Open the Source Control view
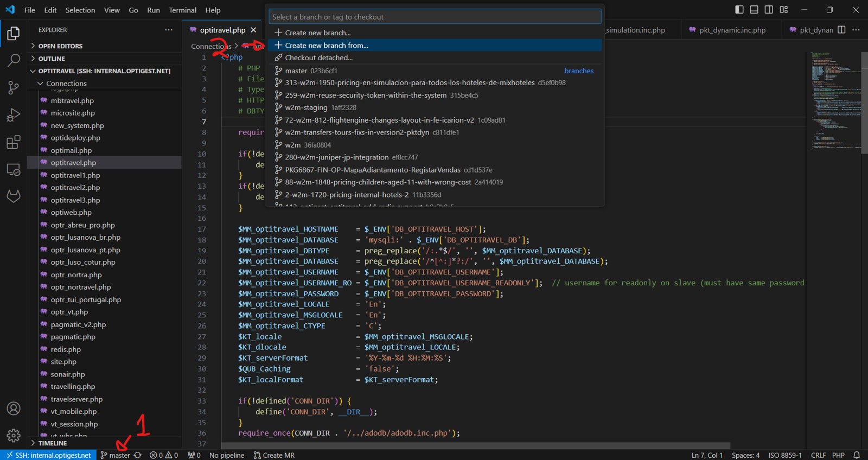 [14, 87]
